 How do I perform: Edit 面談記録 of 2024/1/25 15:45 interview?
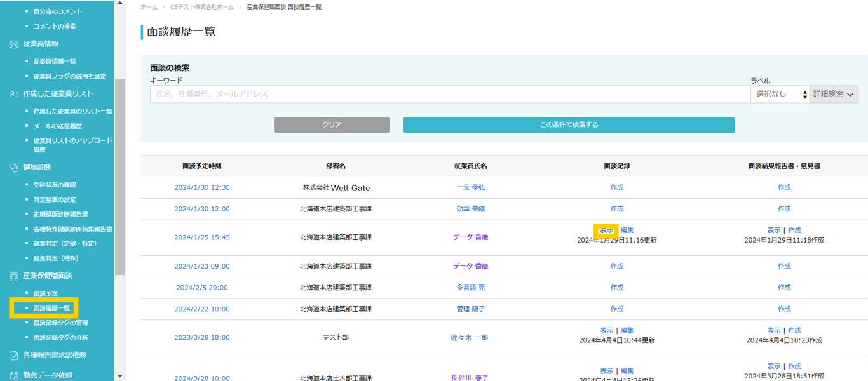coord(627,231)
